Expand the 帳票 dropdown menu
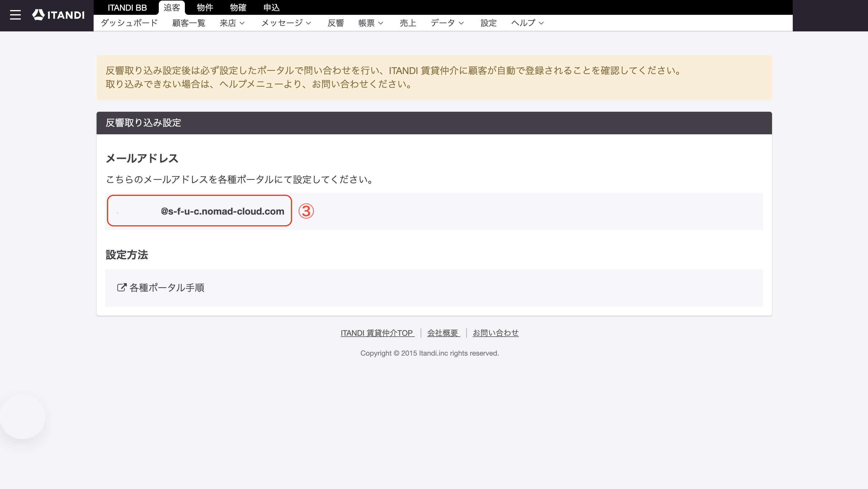The width and height of the screenshot is (868, 489). point(371,23)
